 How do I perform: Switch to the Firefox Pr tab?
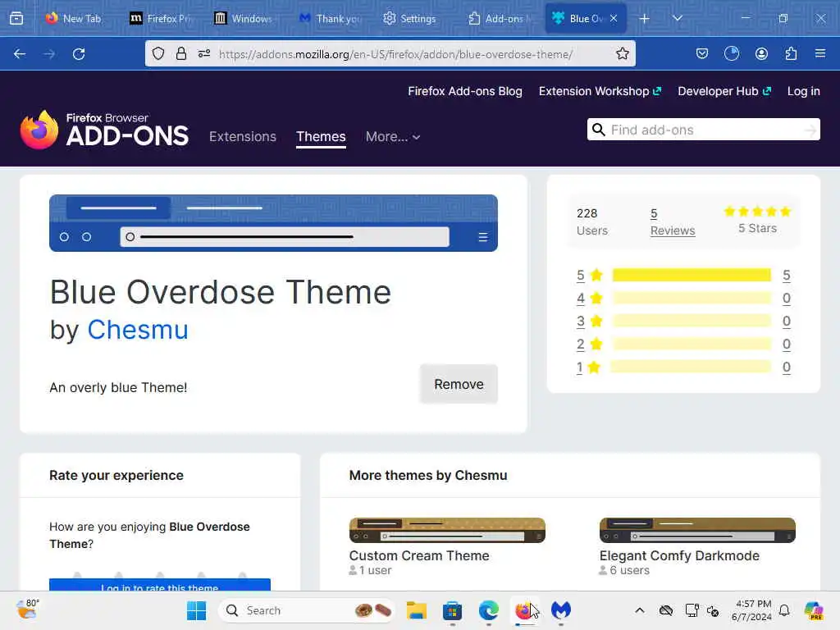(x=160, y=18)
